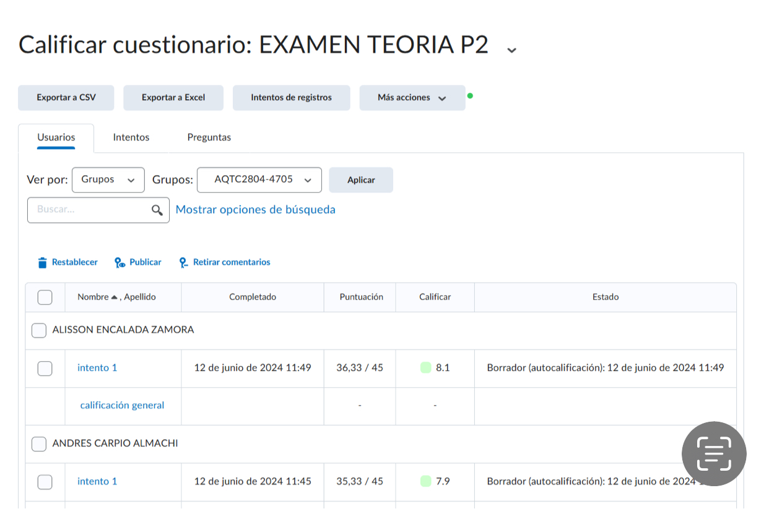Switch to the Intentos tab
The image size is (769, 532).
[131, 137]
